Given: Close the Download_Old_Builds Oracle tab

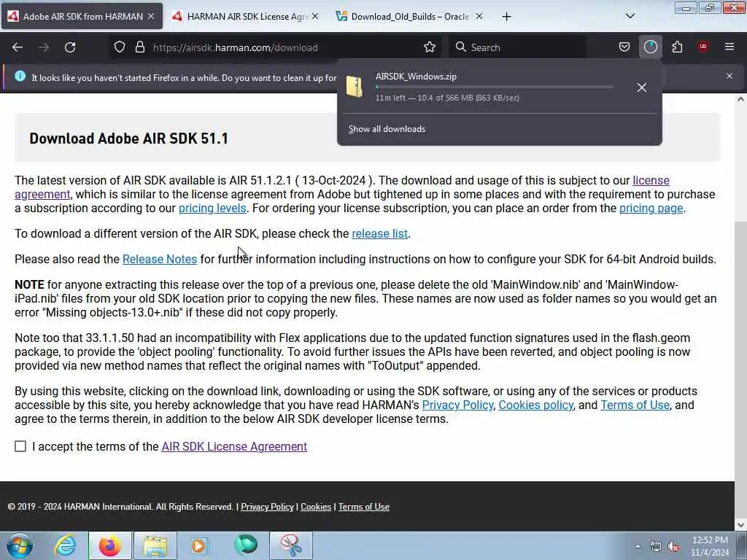Looking at the screenshot, I should [479, 16].
